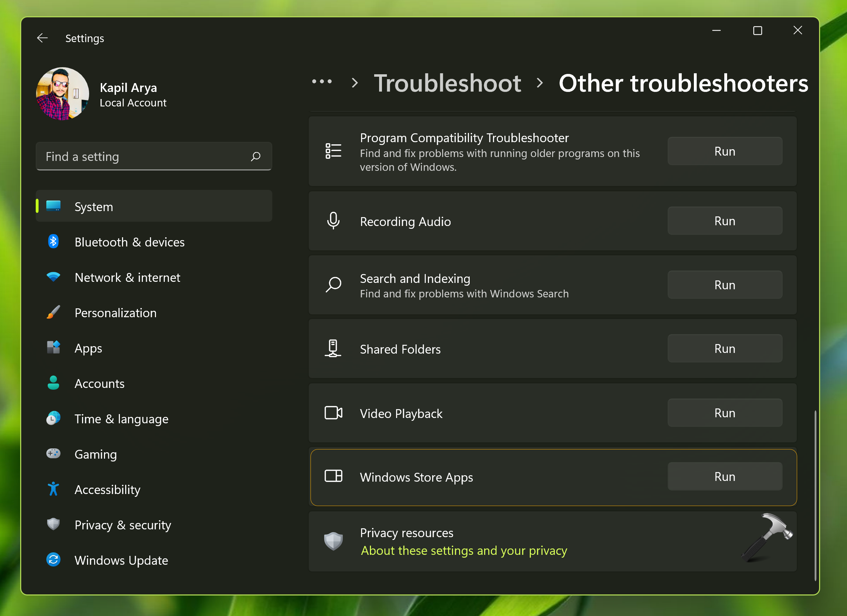Image resolution: width=847 pixels, height=616 pixels.
Task: Click the Accessibility figure icon
Action: point(53,489)
